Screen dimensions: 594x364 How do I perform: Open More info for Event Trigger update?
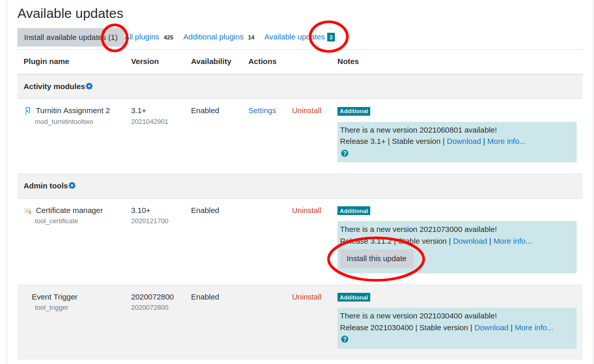534,328
